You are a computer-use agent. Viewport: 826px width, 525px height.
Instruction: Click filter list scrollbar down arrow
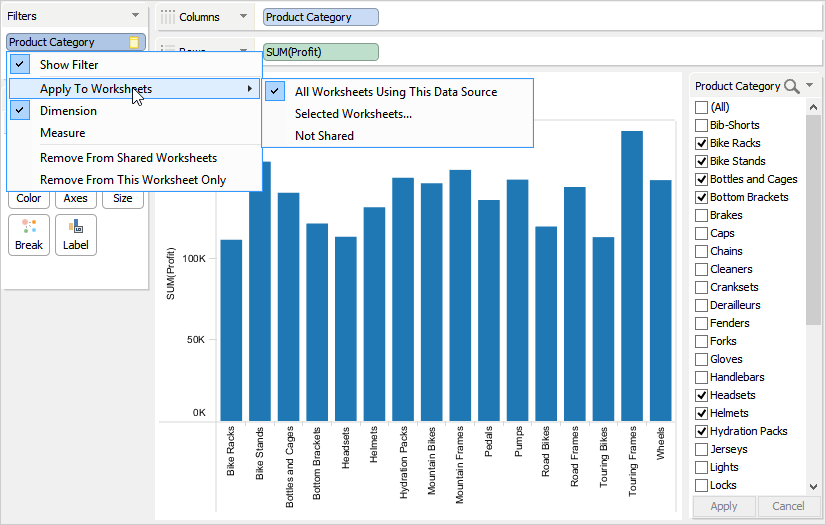coord(813,487)
